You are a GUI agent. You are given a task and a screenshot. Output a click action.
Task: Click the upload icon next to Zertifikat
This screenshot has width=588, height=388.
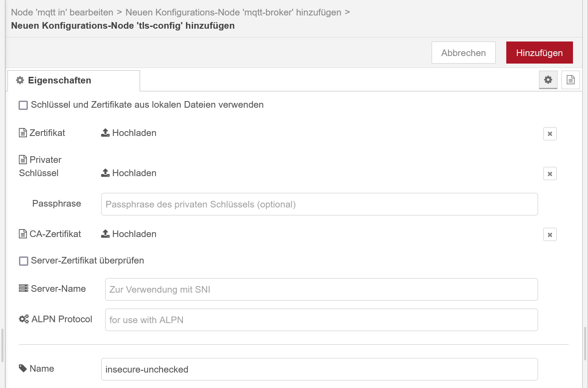(106, 132)
